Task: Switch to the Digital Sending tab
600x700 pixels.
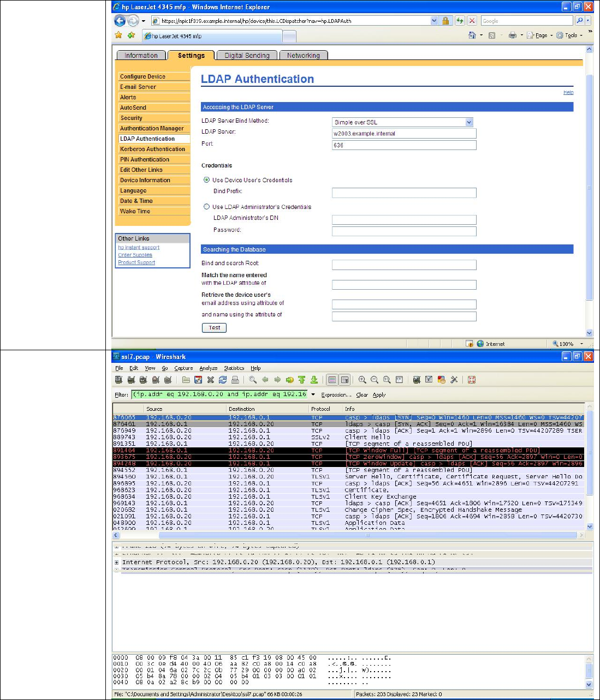Action: (x=247, y=56)
